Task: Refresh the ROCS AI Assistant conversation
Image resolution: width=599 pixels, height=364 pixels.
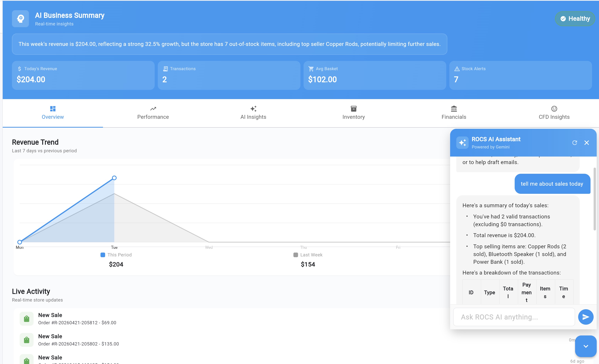Action: tap(575, 143)
